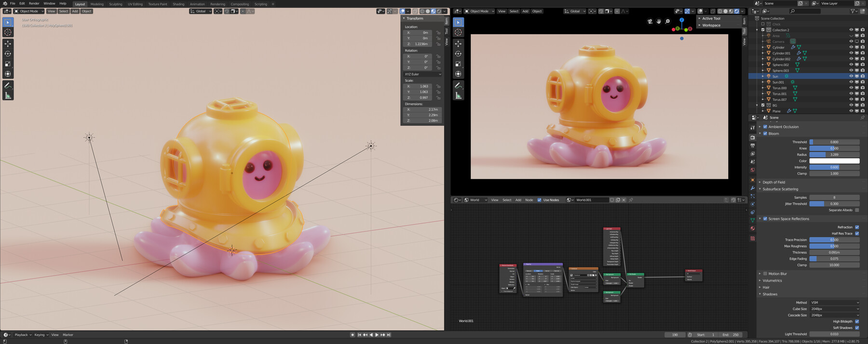Select the Move tool in the right viewport
Image resolution: width=868 pixels, height=344 pixels.
click(458, 44)
